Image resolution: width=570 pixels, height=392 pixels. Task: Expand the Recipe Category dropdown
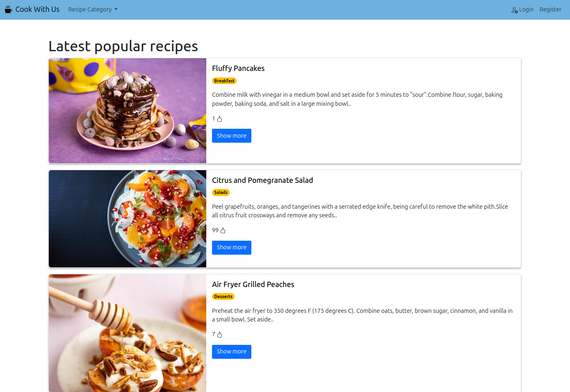(x=93, y=9)
